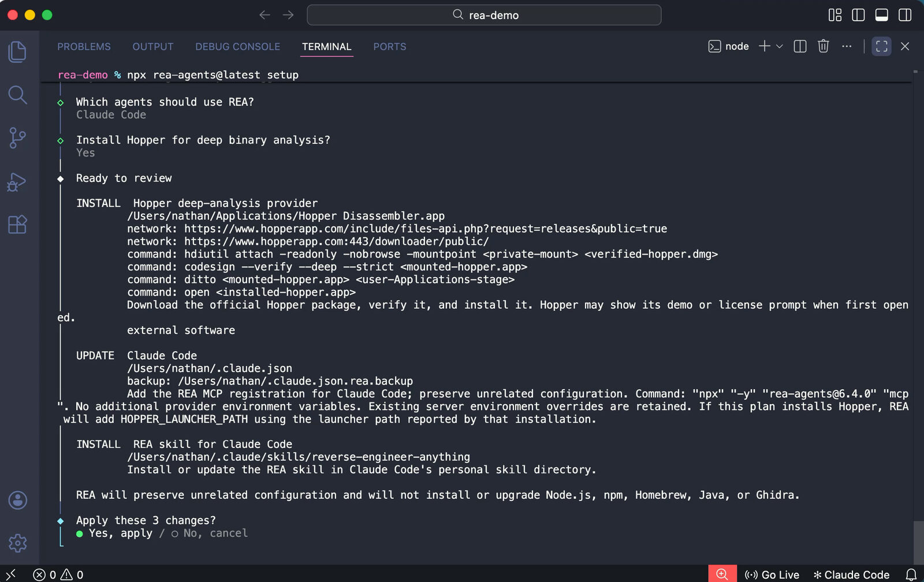Switch to the OUTPUT tab
The image size is (924, 582).
[153, 47]
